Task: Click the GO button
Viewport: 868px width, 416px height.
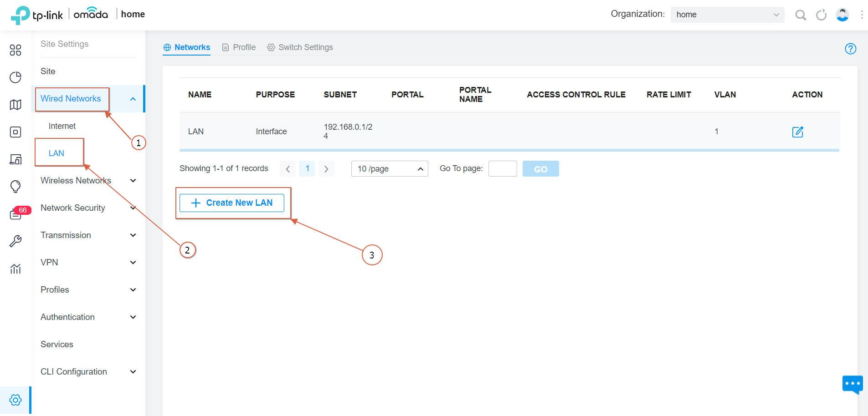Action: point(541,169)
